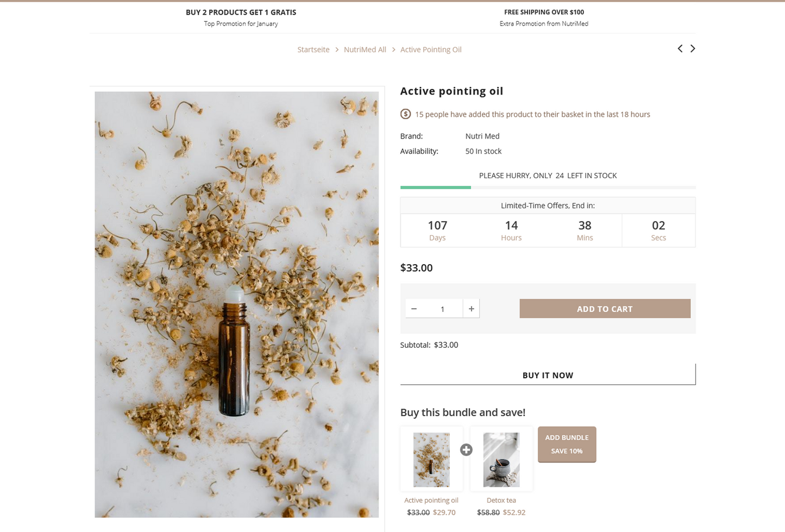The height and width of the screenshot is (532, 785).
Task: Navigate to next product using right arrow icon
Action: 692,48
